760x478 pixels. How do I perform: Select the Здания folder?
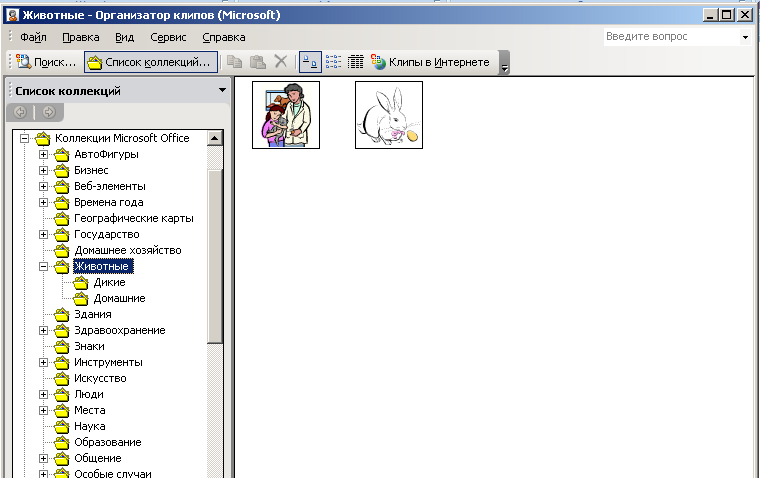pos(93,315)
